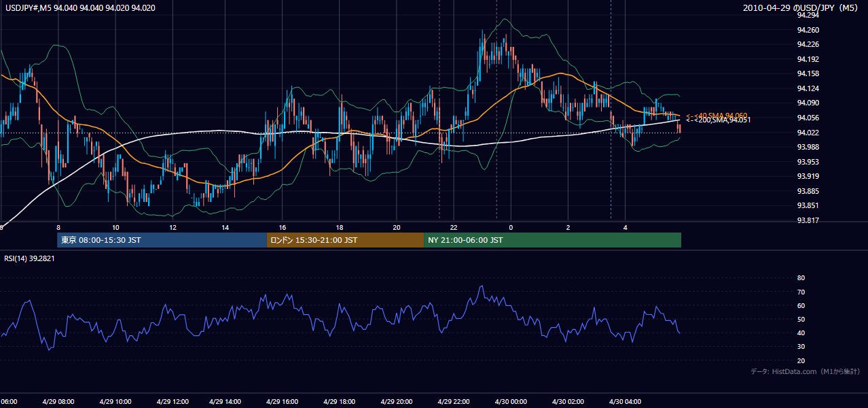Viewport: 868px width, 408px height.
Task: Click the 4/29 10:00 date axis label
Action: [x=115, y=402]
